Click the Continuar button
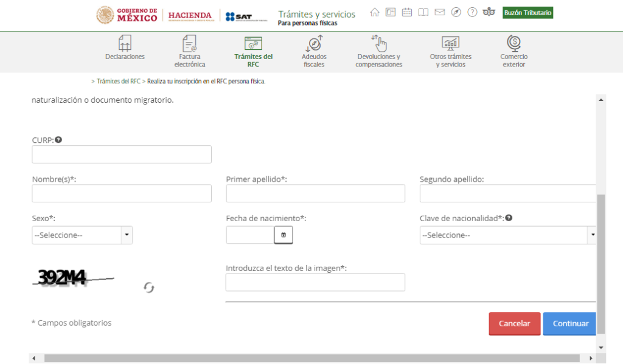This screenshot has height=364, width=623. coord(569,323)
